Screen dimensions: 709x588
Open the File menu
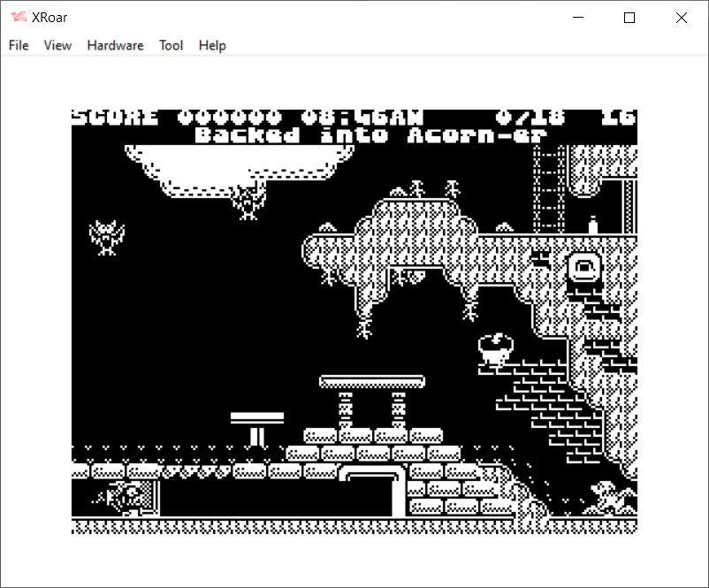click(x=19, y=45)
